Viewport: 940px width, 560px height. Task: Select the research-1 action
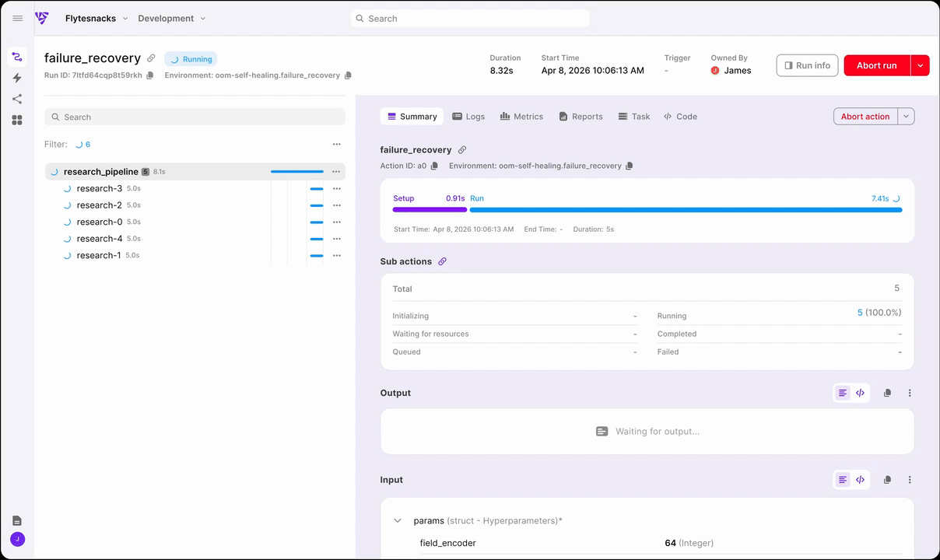point(99,255)
